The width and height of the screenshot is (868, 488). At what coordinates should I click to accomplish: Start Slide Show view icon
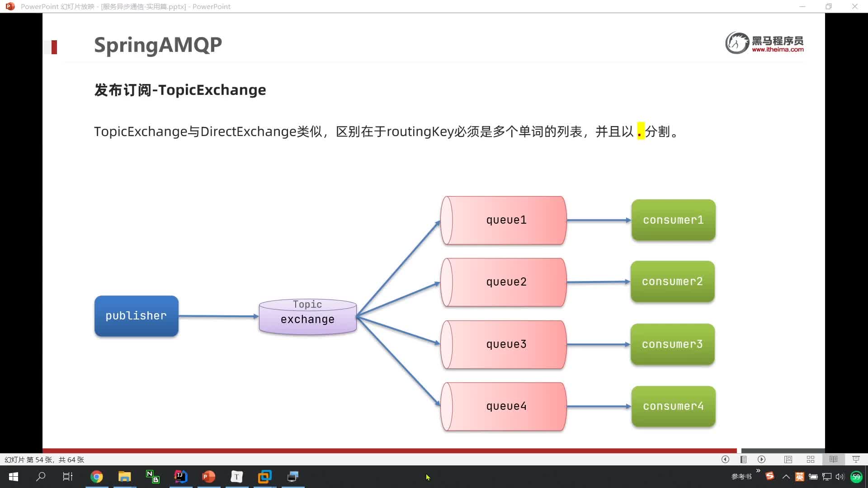856,459
